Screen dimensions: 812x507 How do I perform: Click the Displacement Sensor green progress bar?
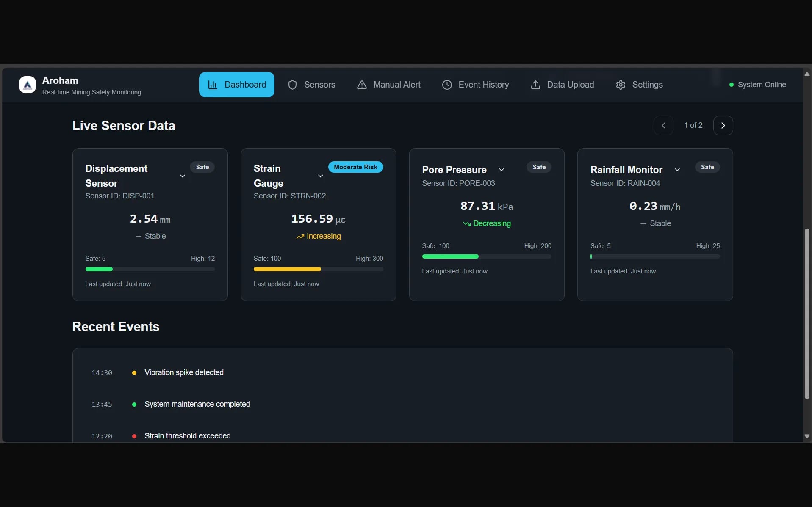tap(99, 269)
